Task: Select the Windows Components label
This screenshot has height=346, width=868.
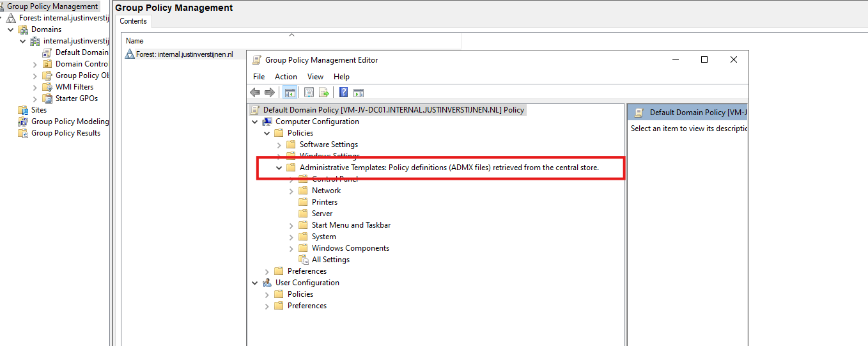Action: coord(350,248)
